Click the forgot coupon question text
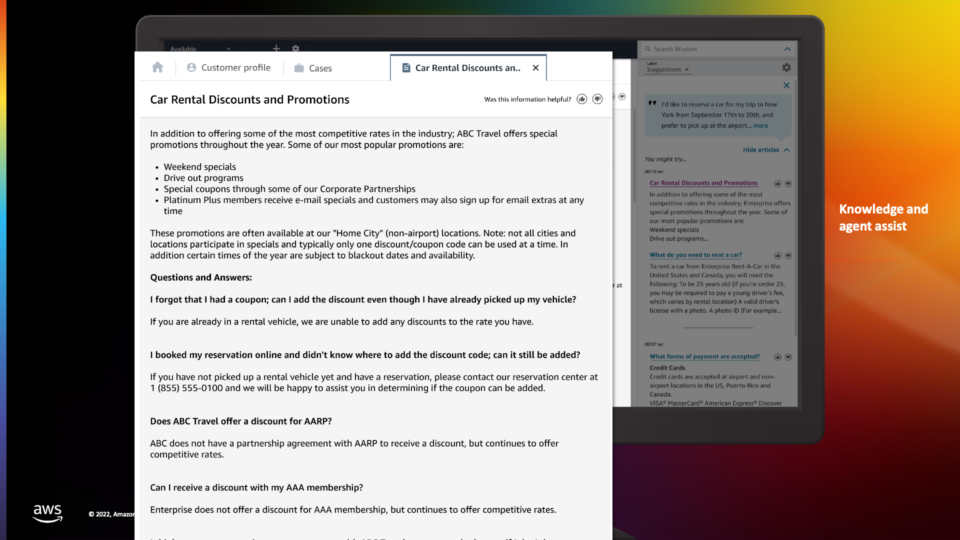 tap(363, 299)
